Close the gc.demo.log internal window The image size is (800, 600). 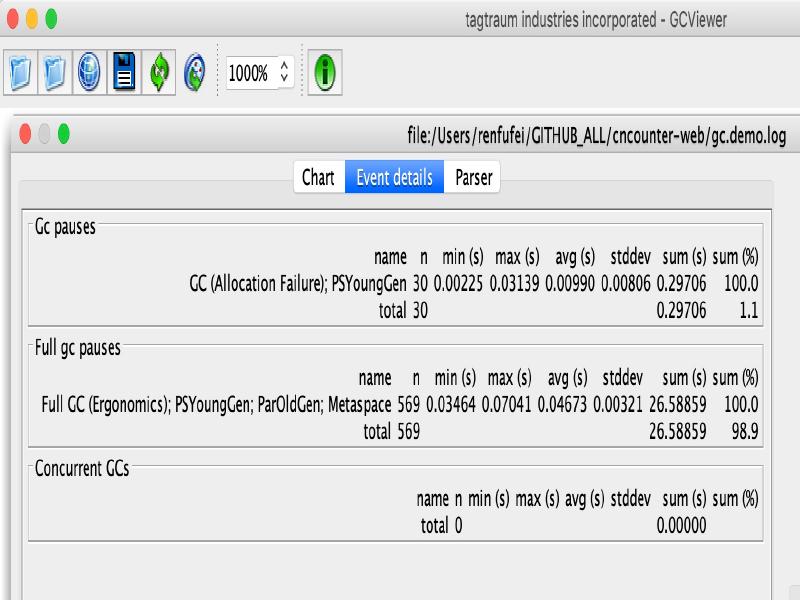[25, 134]
